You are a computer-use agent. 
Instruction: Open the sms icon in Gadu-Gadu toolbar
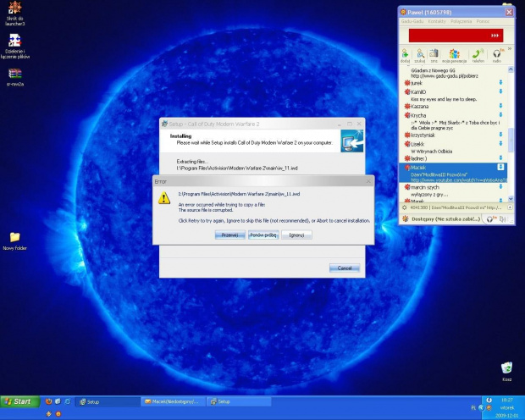point(434,54)
